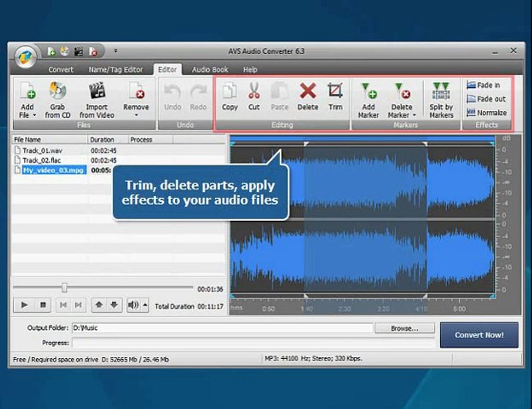
Task: Click Add Marker
Action: (x=368, y=101)
